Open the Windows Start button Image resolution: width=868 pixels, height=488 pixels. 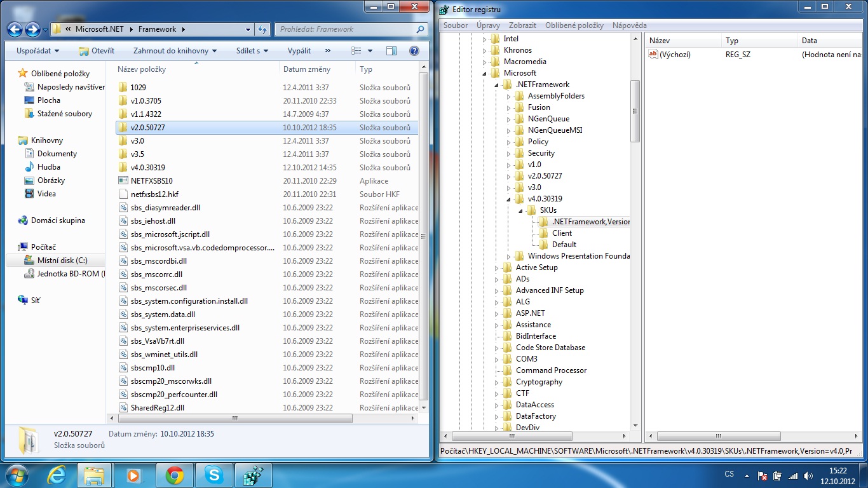(17, 475)
